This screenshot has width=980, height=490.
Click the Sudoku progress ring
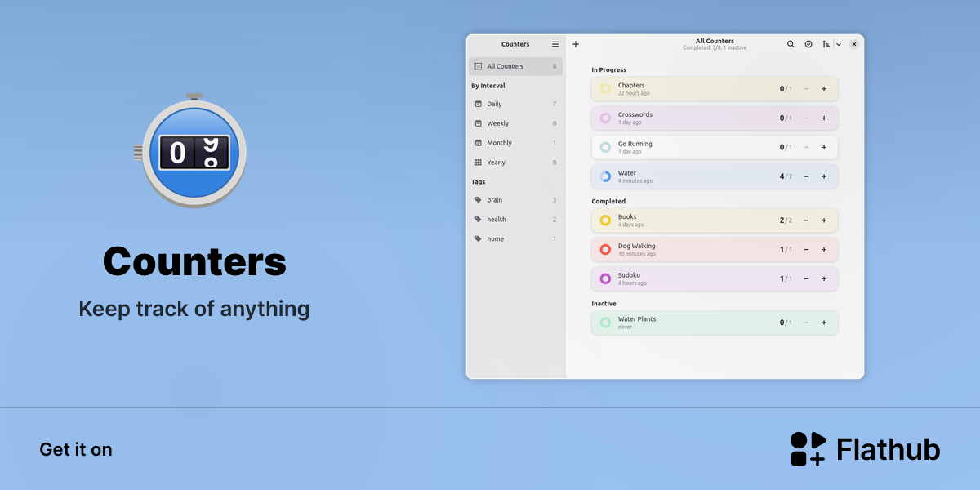point(605,278)
